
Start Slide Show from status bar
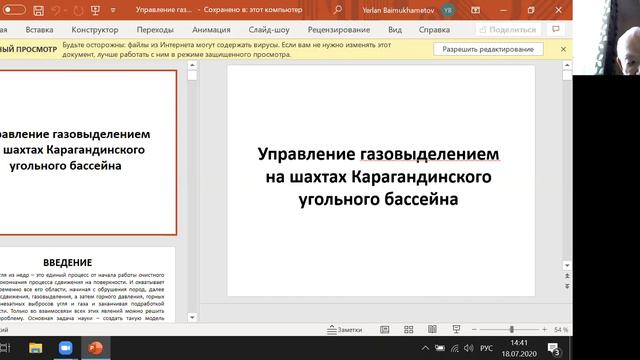(456, 329)
